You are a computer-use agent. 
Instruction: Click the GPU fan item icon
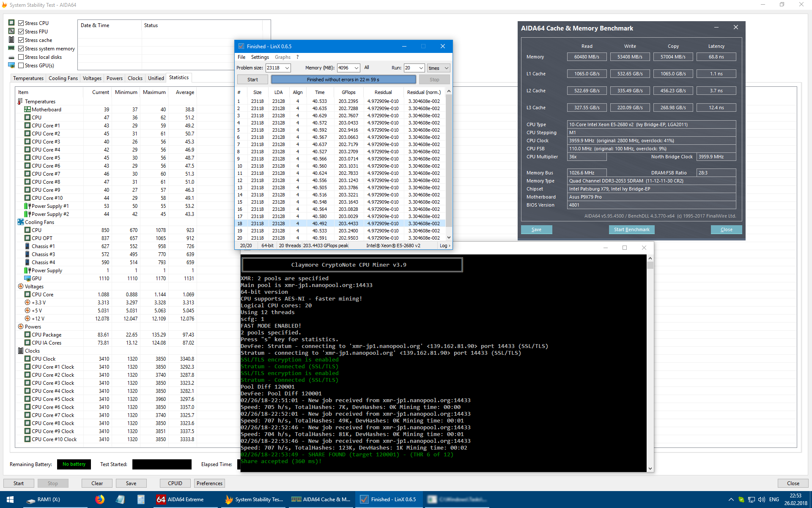tap(27, 279)
